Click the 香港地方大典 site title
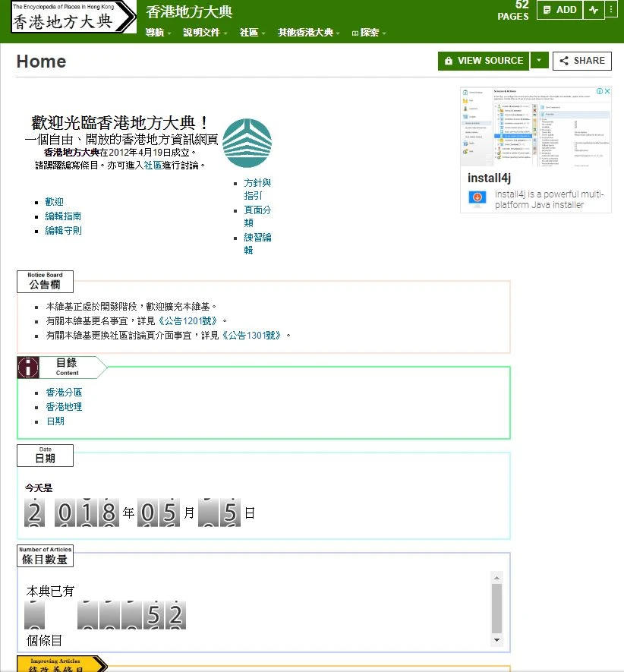This screenshot has width=624, height=672. click(x=189, y=12)
